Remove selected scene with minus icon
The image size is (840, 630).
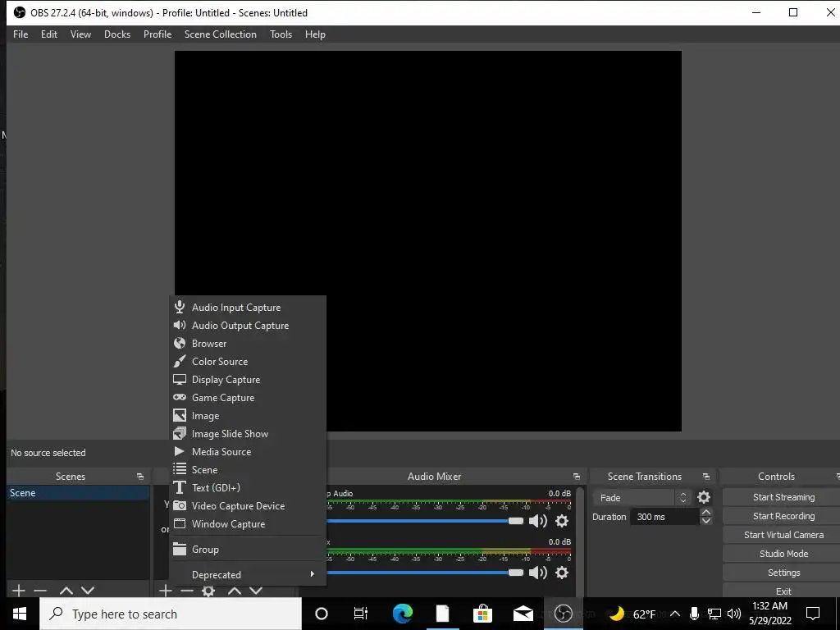point(40,591)
